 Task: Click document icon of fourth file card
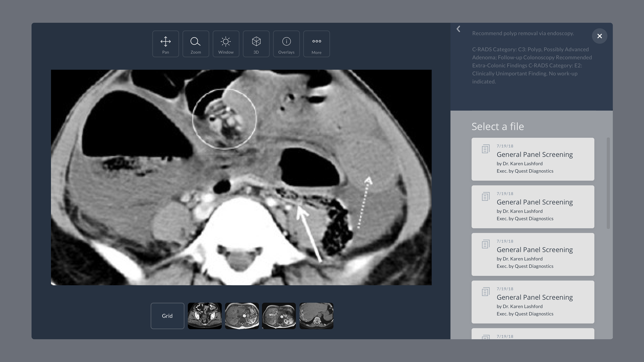[x=486, y=292]
